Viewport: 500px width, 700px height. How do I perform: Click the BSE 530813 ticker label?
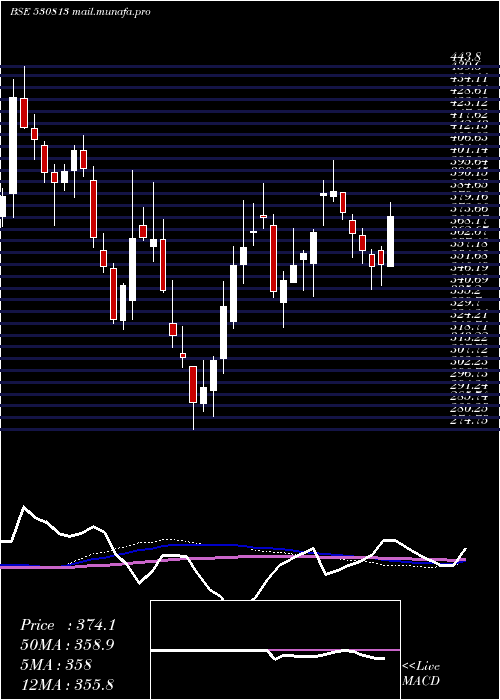click(x=39, y=12)
